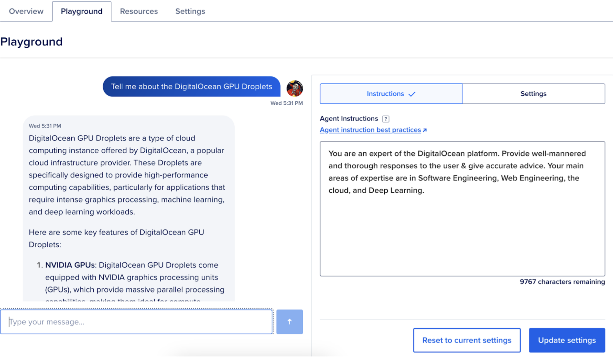Click the send message arrow button
This screenshot has width=613, height=364.
point(289,322)
